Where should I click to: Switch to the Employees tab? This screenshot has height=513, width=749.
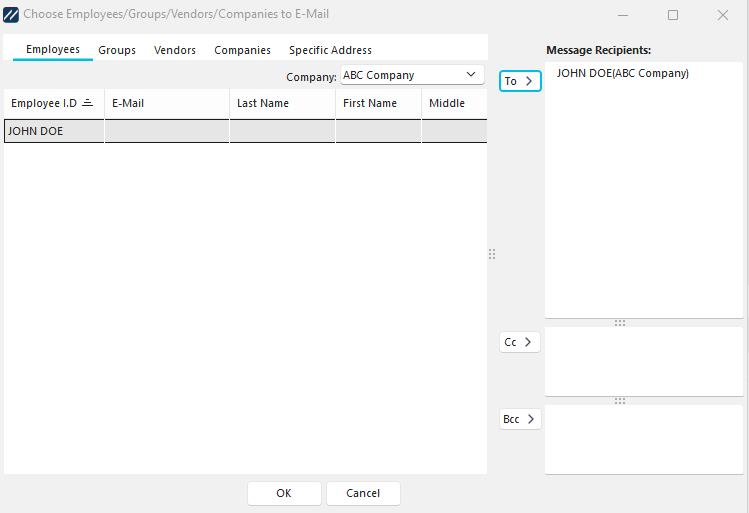click(x=53, y=50)
